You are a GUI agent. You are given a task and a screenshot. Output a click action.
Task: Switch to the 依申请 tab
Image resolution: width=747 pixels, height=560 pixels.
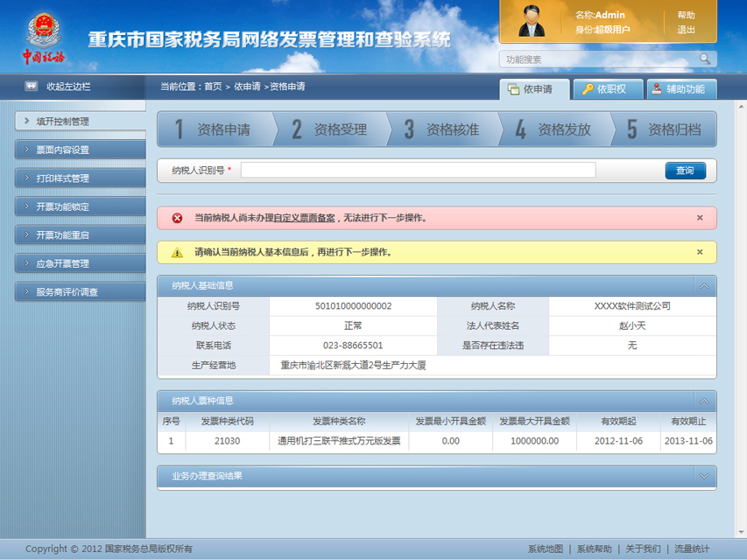point(534,89)
